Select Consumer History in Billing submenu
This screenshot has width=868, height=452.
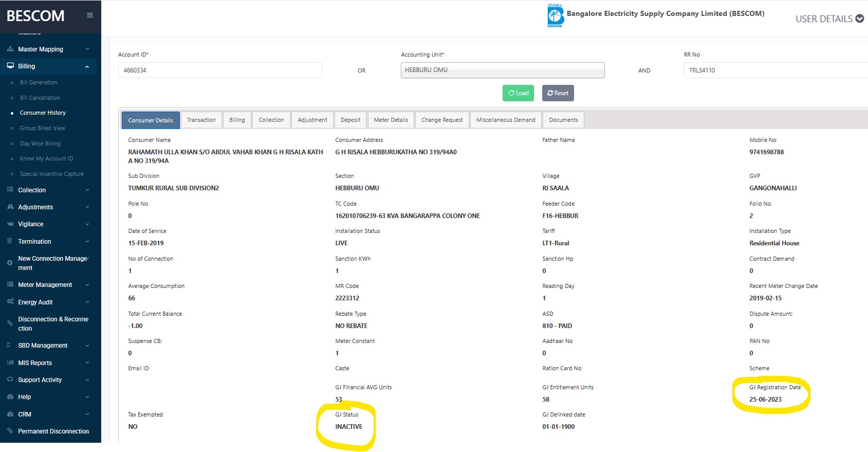click(x=43, y=113)
